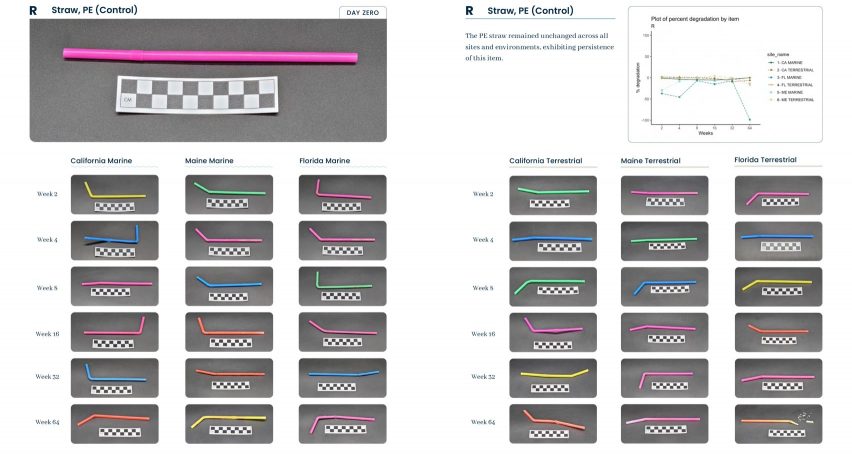
Task: Open Maine Marine Week 4 pink straw photo
Action: tap(229, 240)
